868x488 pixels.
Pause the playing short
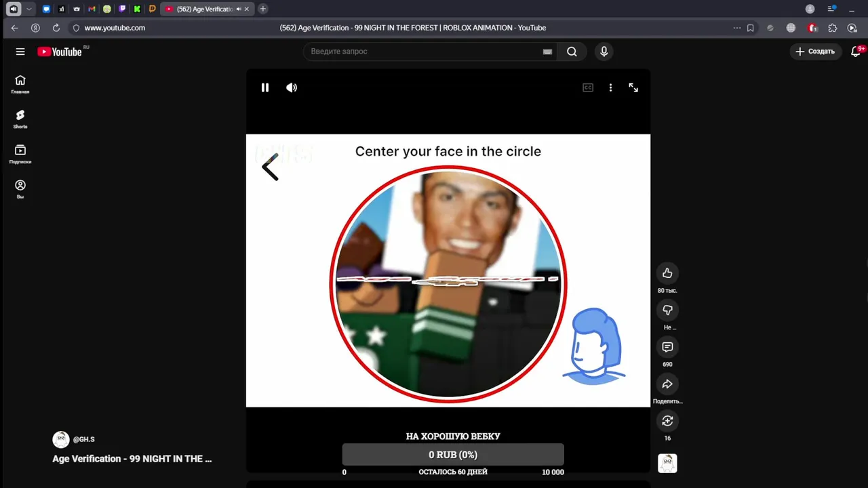pyautogui.click(x=265, y=87)
